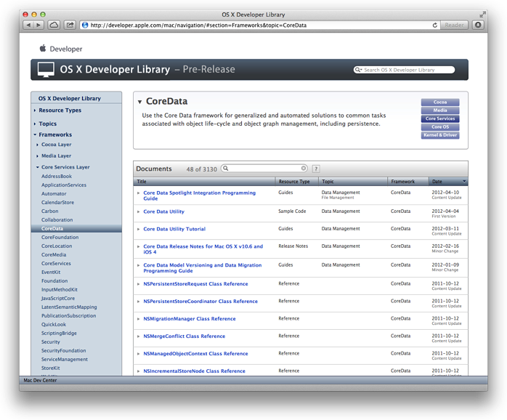Expand Topics in sidebar
The width and height of the screenshot is (507, 420).
35,124
